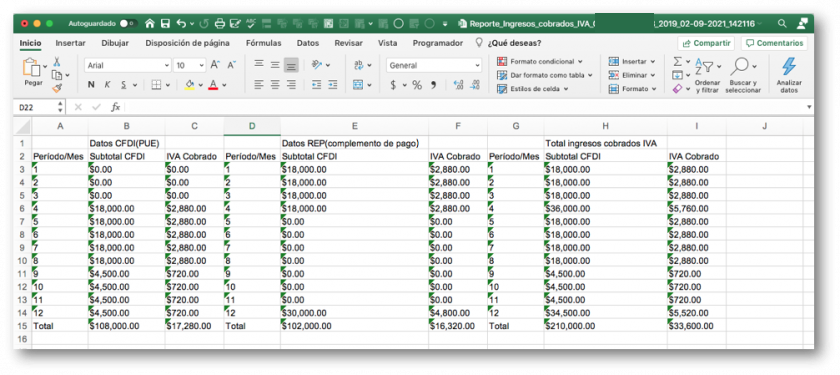Screen dimensions: 840x375
Task: Click the decrease indent icon
Action: [x=317, y=85]
